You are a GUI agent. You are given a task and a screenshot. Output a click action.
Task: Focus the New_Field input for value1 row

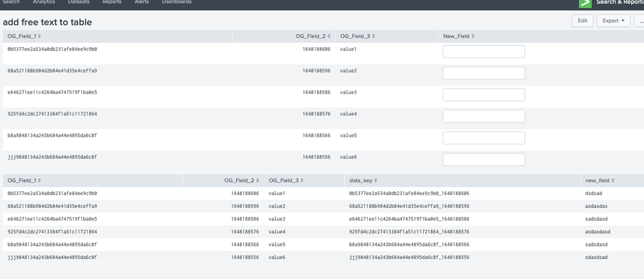tap(483, 52)
